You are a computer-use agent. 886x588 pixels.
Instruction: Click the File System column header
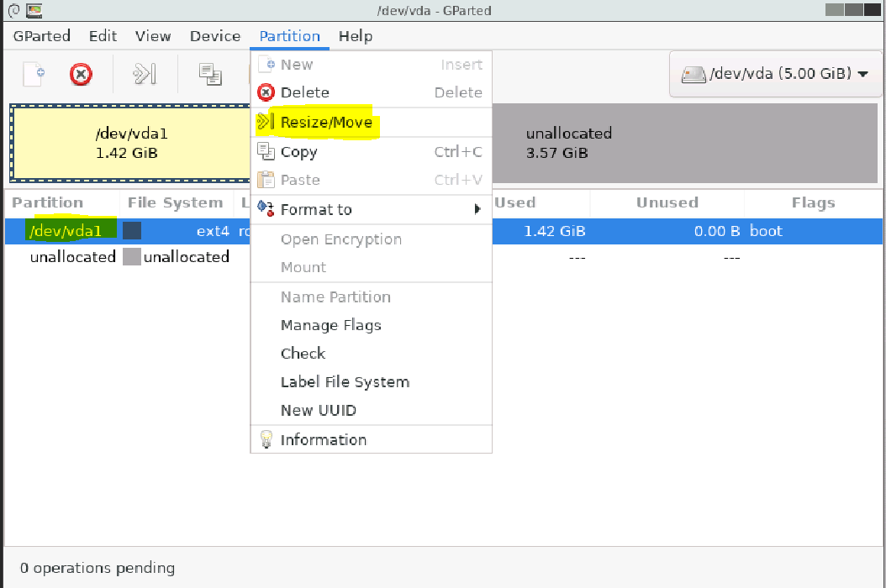click(176, 202)
